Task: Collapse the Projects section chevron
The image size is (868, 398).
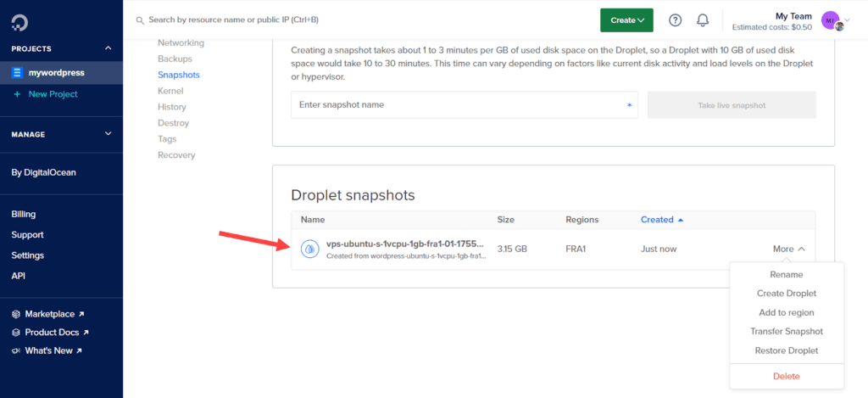Action: coord(108,48)
